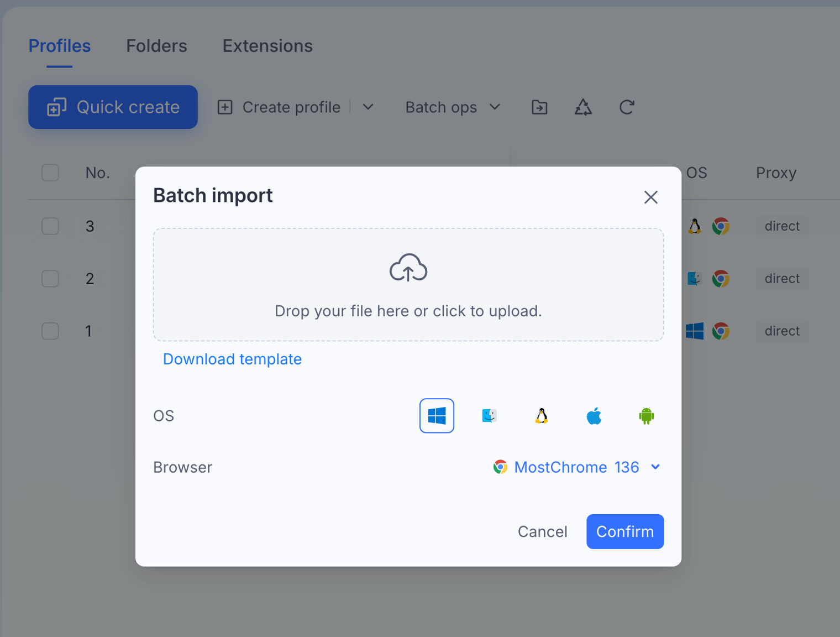Toggle the select-all checkbox in header

pyautogui.click(x=50, y=173)
